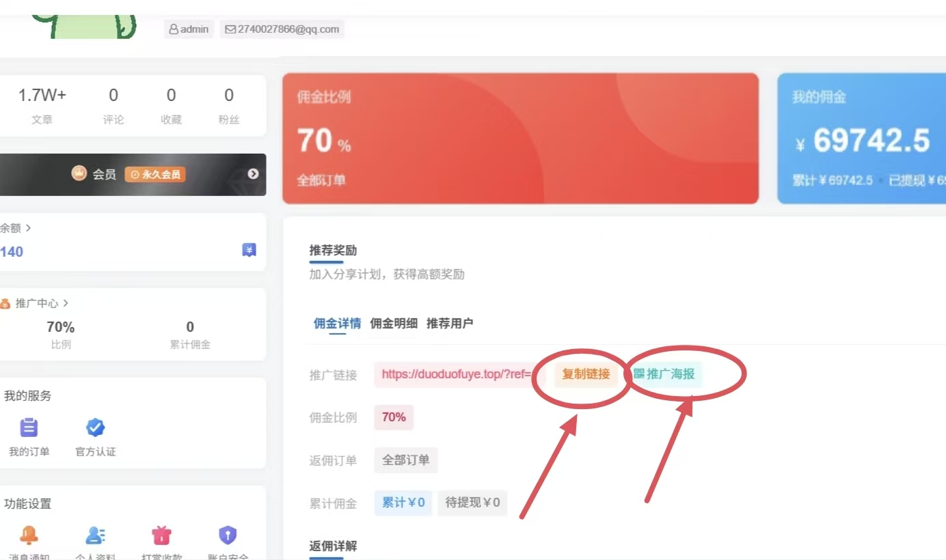The image size is (946, 560).
Task: Click the 打赏收款 gift icon
Action: 161,535
